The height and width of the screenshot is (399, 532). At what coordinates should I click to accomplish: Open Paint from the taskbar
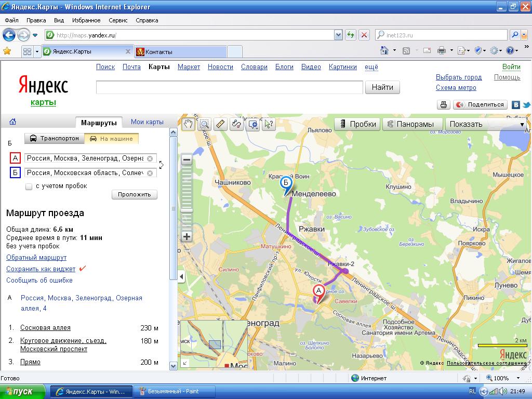coord(175,392)
